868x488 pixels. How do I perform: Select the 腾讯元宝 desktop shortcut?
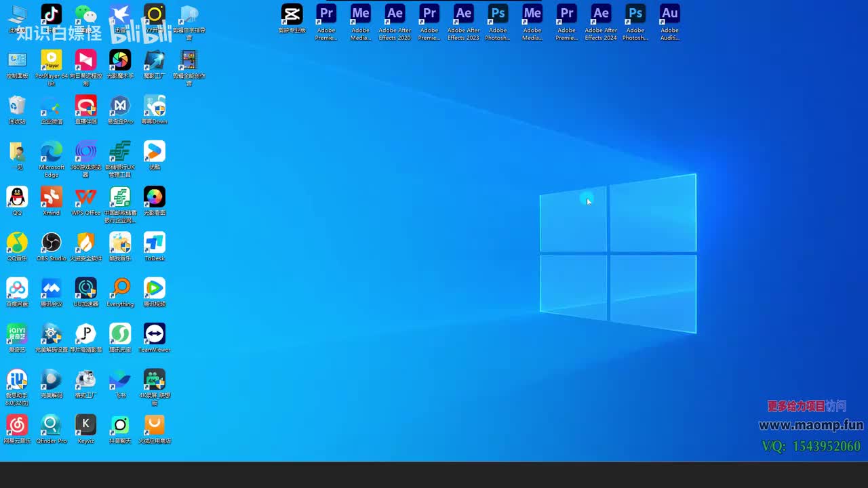pyautogui.click(x=120, y=334)
